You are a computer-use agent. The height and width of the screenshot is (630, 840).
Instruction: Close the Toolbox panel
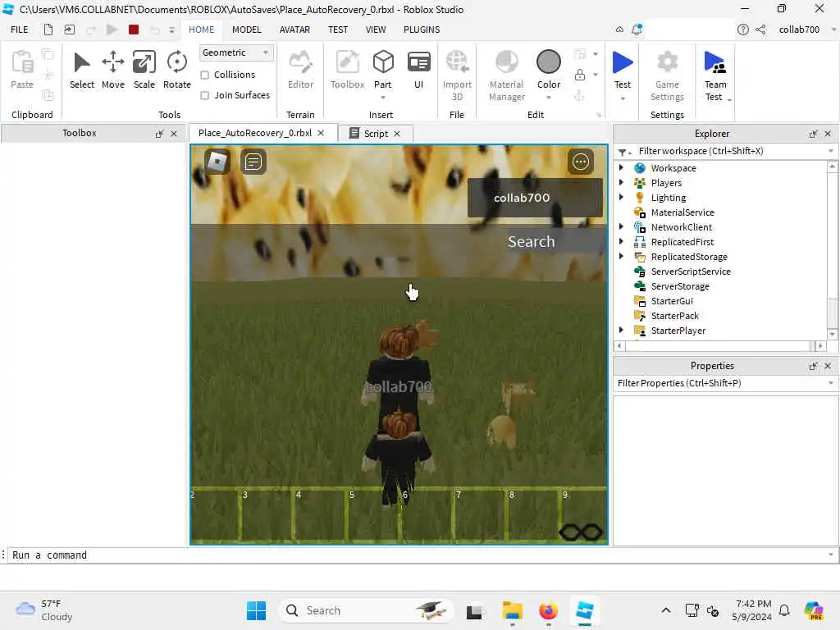pyautogui.click(x=174, y=134)
